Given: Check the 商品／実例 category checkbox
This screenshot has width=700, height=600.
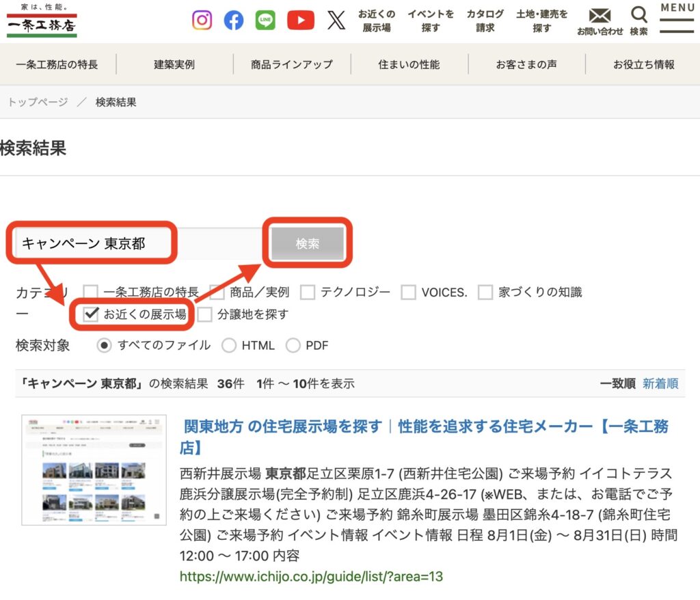Looking at the screenshot, I should point(217,292).
